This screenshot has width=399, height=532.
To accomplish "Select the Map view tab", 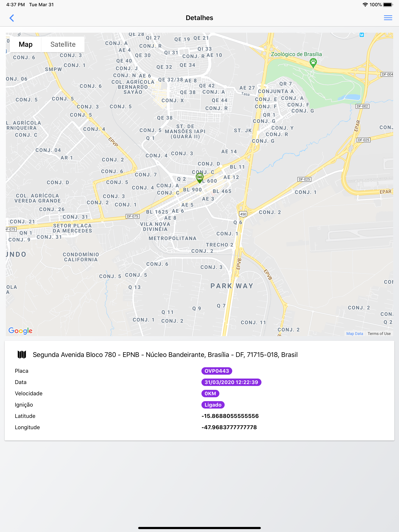I will click(x=26, y=44).
